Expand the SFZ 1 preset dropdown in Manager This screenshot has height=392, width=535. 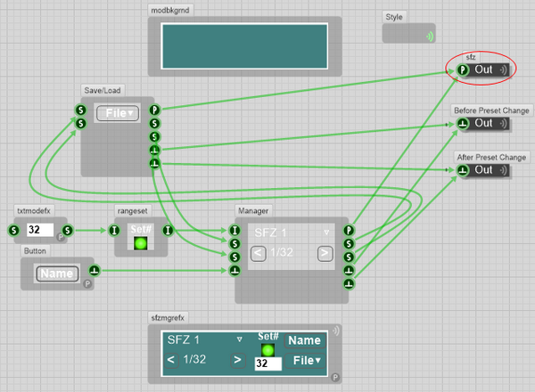tap(325, 233)
